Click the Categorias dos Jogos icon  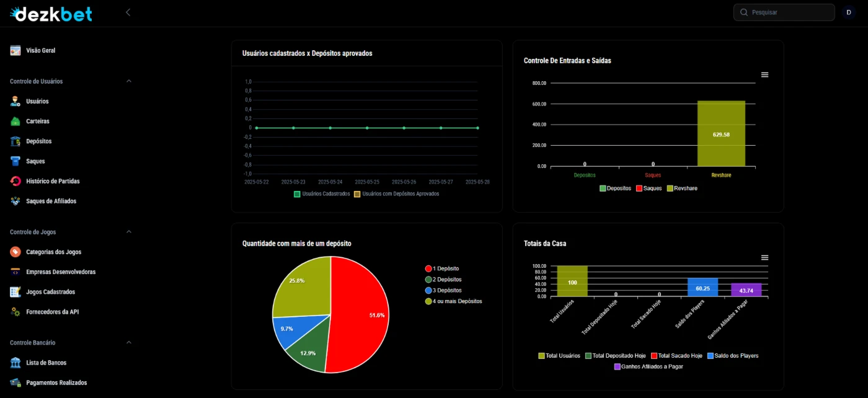pos(15,252)
